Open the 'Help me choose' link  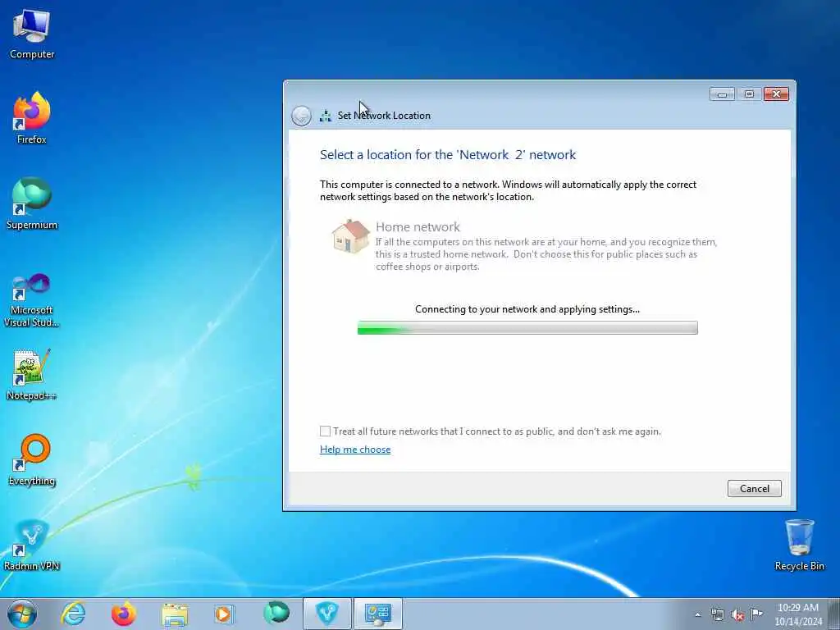click(355, 450)
